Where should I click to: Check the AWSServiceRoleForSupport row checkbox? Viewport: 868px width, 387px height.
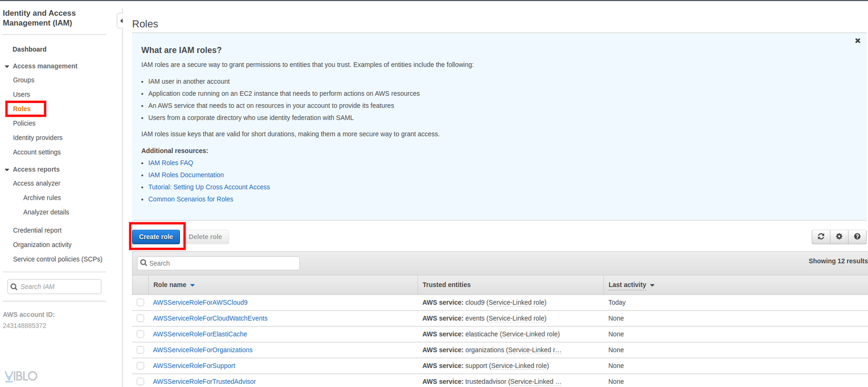point(140,366)
